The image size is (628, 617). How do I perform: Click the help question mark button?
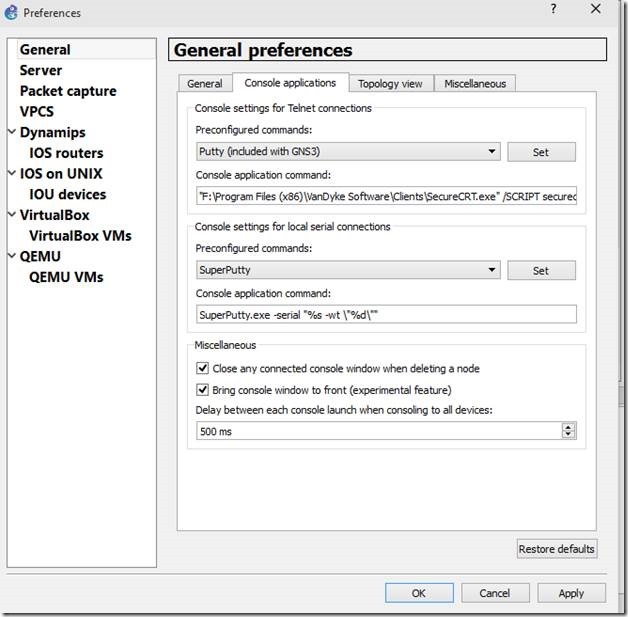coord(553,9)
